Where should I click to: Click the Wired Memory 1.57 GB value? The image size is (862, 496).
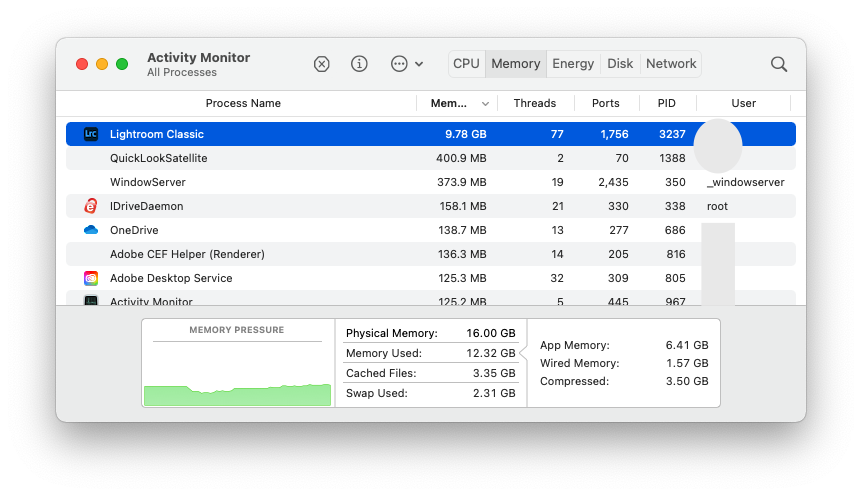(687, 363)
